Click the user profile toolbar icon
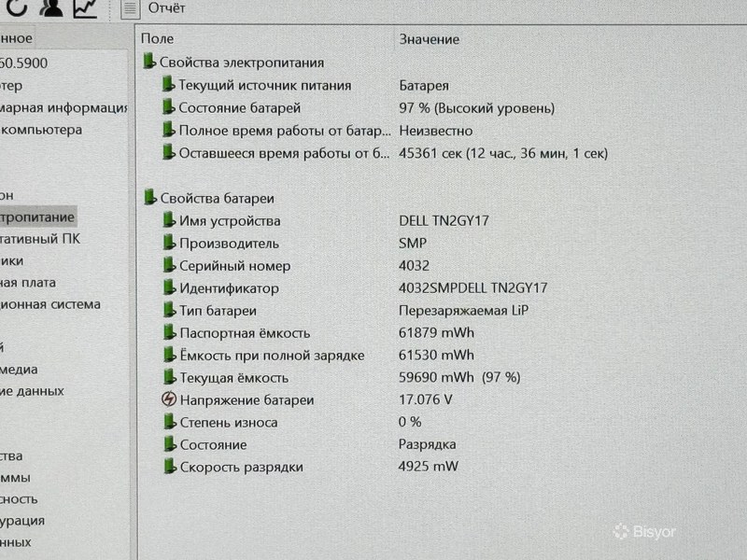Image resolution: width=747 pixels, height=560 pixels. 51,7
